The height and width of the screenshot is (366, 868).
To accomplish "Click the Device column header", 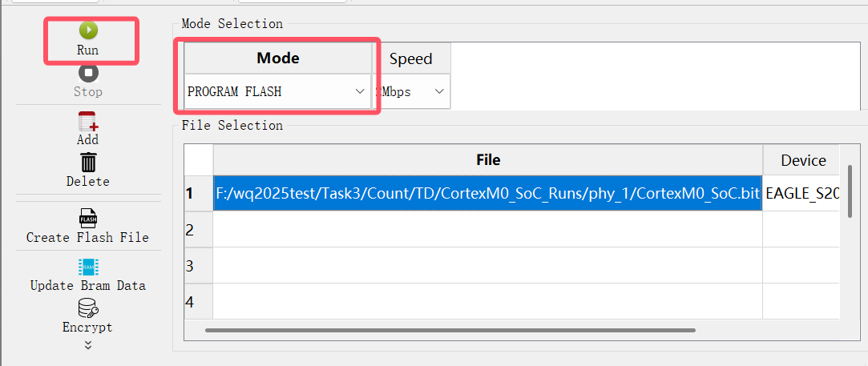I will click(x=802, y=160).
